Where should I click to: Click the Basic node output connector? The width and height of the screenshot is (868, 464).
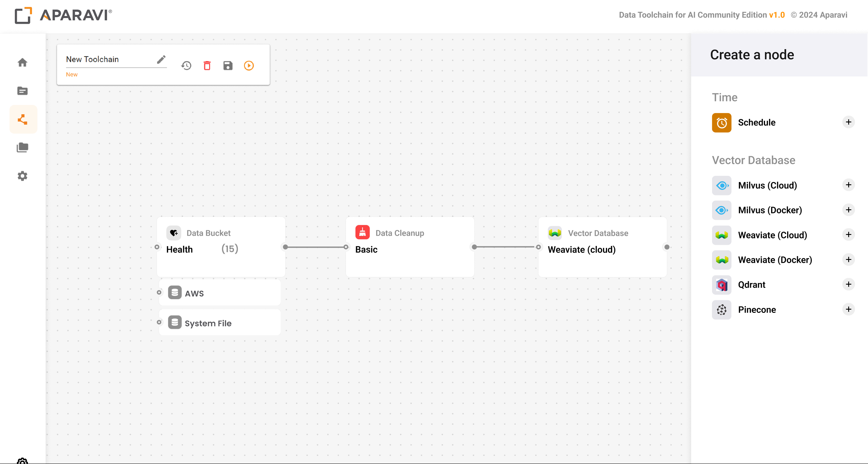click(474, 247)
